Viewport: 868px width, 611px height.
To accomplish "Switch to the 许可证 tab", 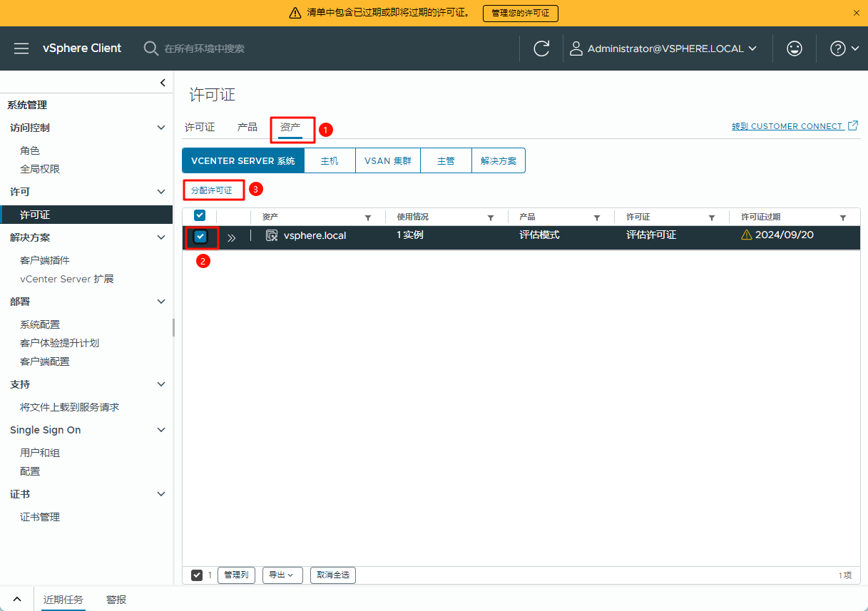I will point(200,127).
